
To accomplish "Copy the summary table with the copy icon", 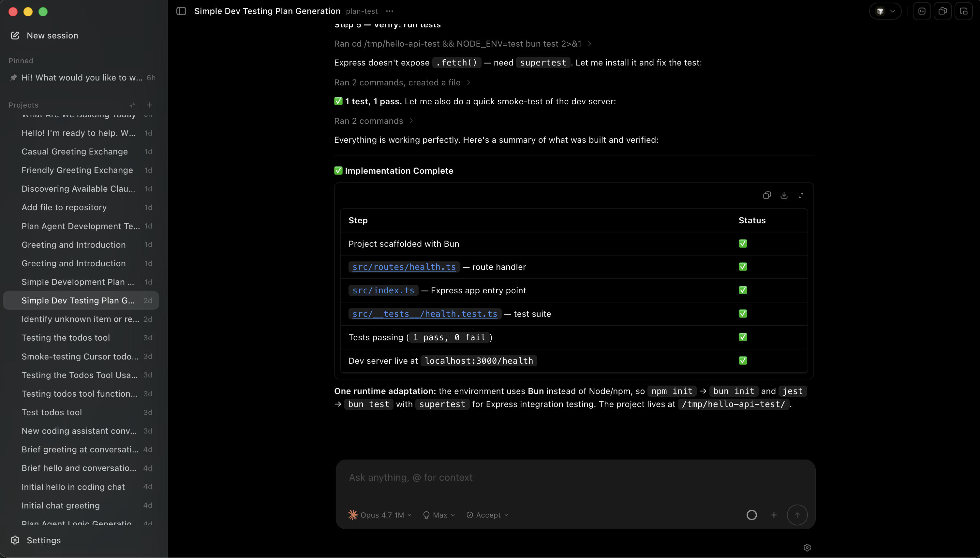I will (767, 196).
